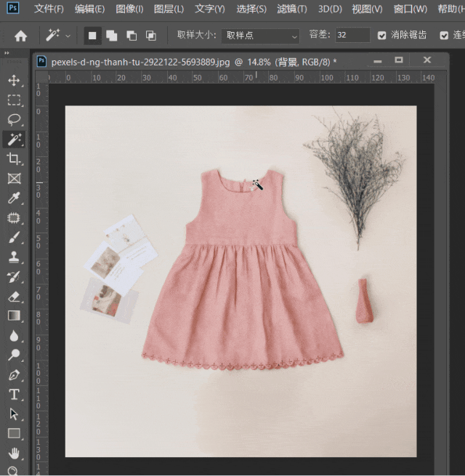Select the Rectangular Marquee tool

point(14,100)
